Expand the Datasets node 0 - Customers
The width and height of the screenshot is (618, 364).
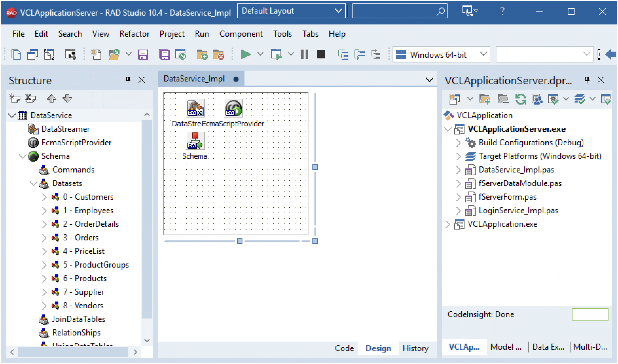coord(44,197)
